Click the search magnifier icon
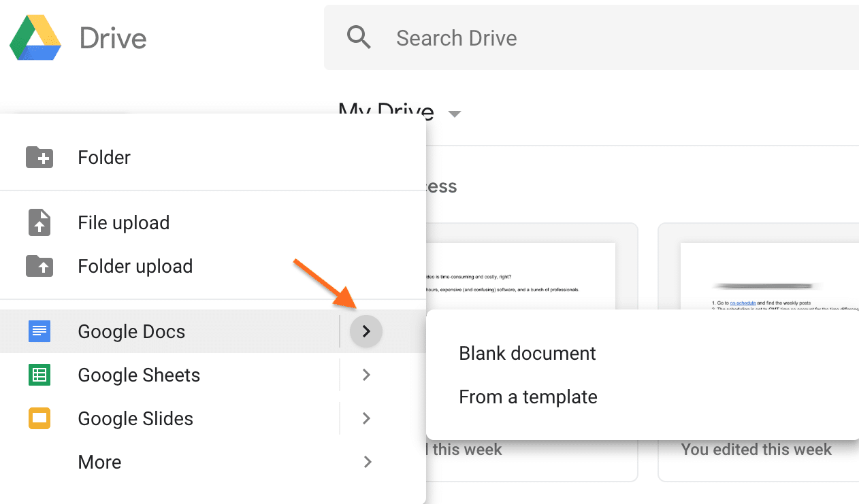This screenshot has width=859, height=504. point(359,37)
